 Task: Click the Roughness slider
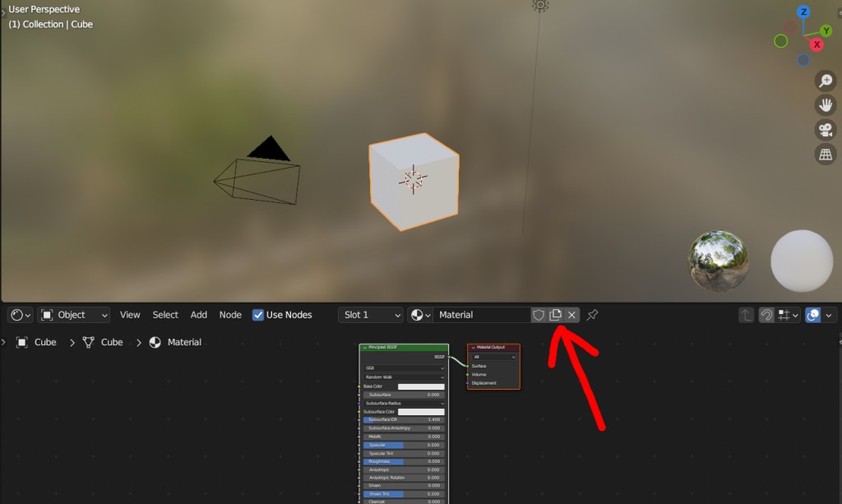(404, 461)
